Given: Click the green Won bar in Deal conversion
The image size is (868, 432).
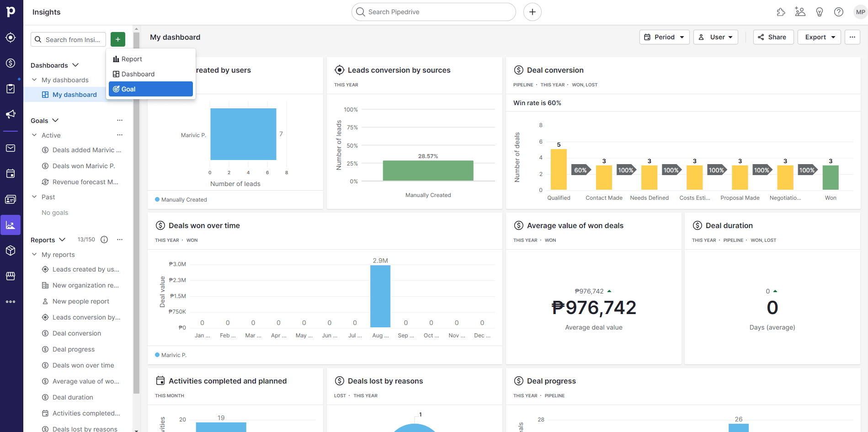Looking at the screenshot, I should [831, 177].
